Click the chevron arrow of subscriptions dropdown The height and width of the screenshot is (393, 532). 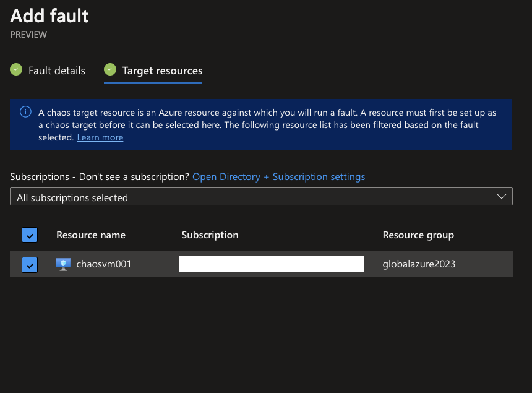coord(502,197)
